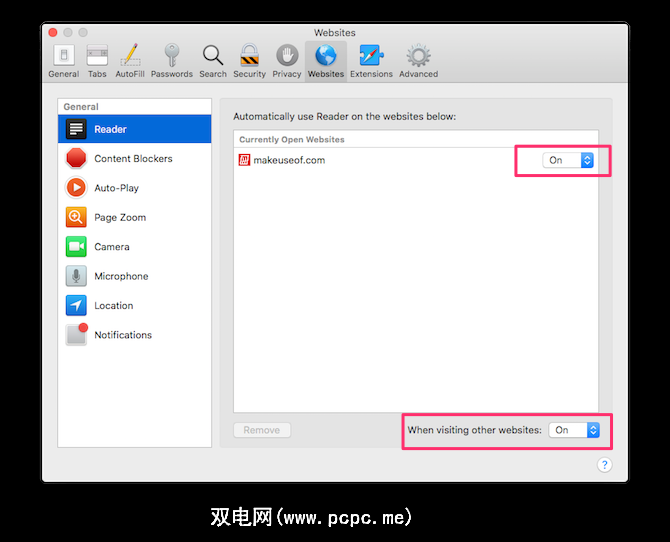Select Microphone label in sidebar
The image size is (670, 542).
click(121, 277)
